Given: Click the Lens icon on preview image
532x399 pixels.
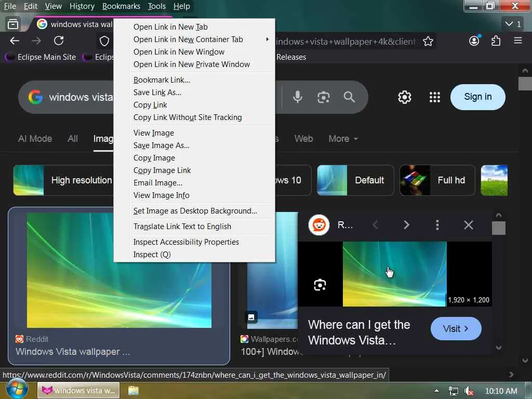Looking at the screenshot, I should [x=320, y=285].
